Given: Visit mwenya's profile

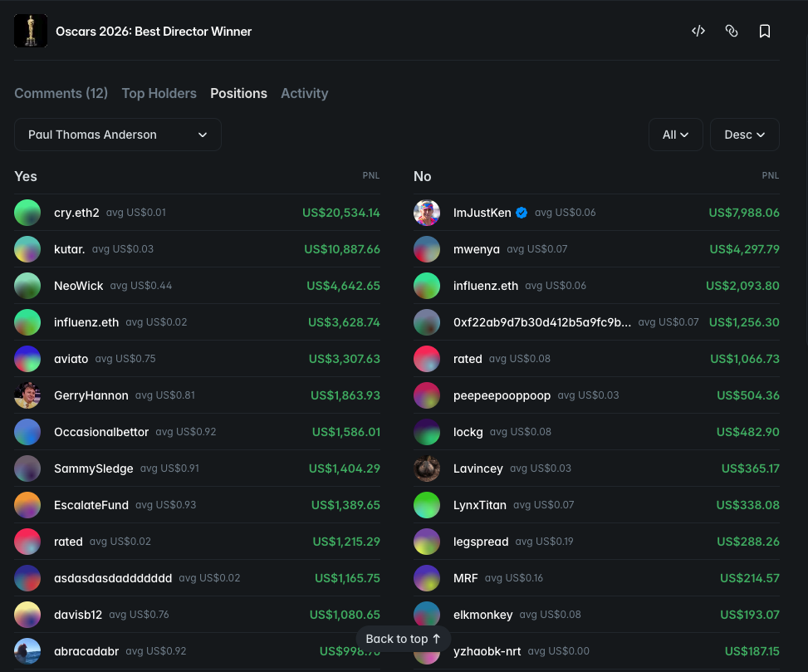Looking at the screenshot, I should (477, 249).
